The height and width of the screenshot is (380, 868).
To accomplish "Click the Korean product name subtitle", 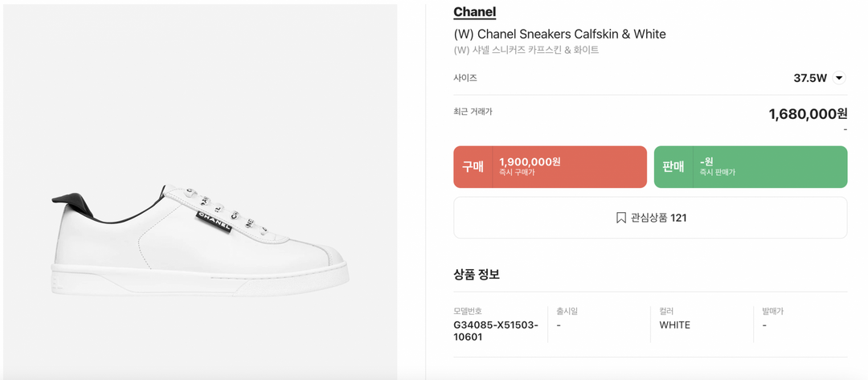I will (x=526, y=50).
